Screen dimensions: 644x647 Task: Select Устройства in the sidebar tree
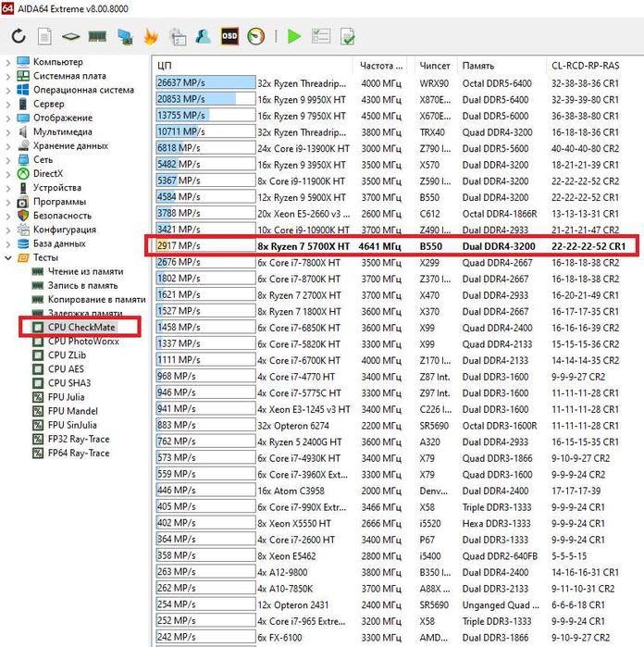57,188
